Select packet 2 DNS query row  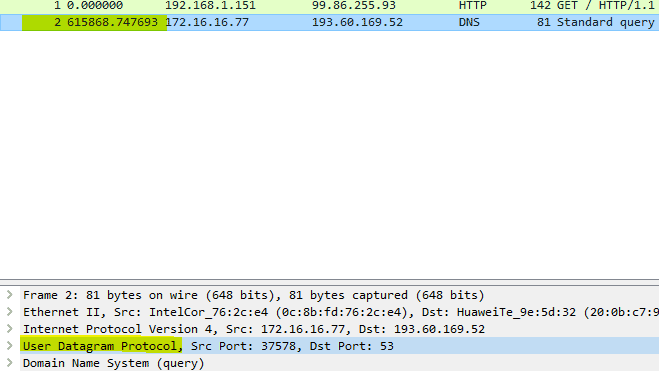[x=330, y=22]
